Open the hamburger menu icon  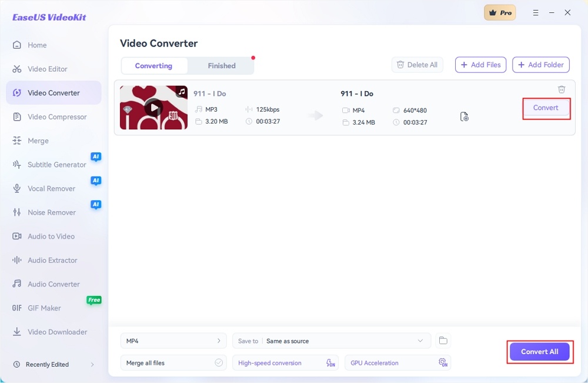536,13
